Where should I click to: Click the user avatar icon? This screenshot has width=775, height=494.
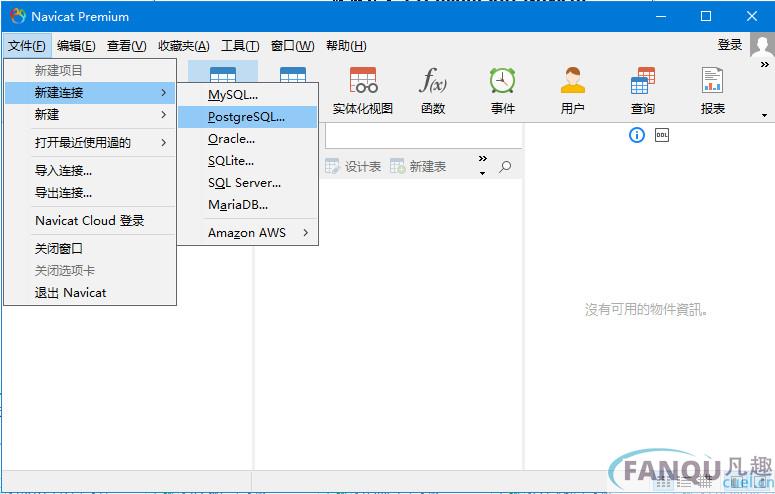point(762,45)
